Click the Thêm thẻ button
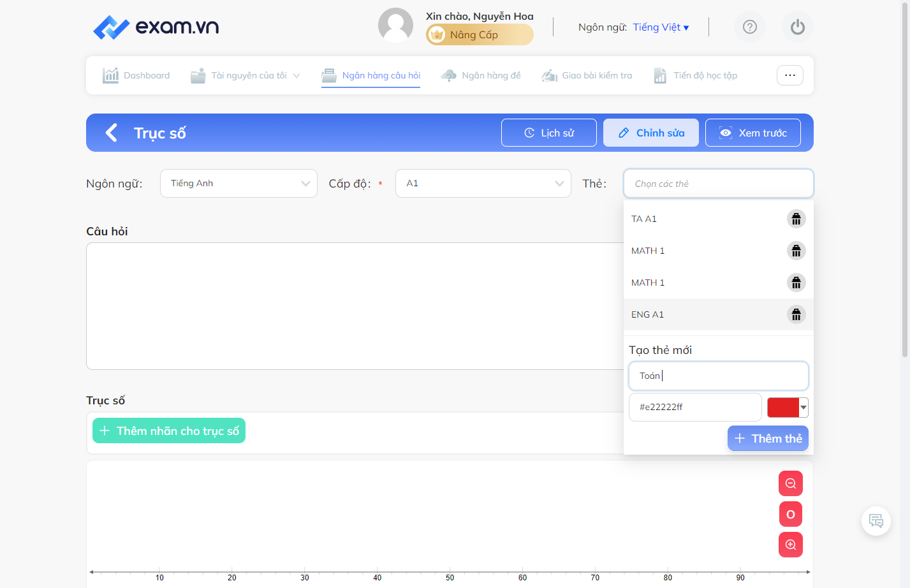910x588 pixels. click(768, 438)
